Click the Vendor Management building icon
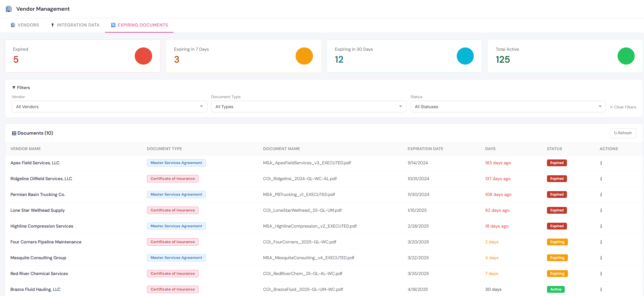This screenshot has height=296, width=644. [9, 9]
